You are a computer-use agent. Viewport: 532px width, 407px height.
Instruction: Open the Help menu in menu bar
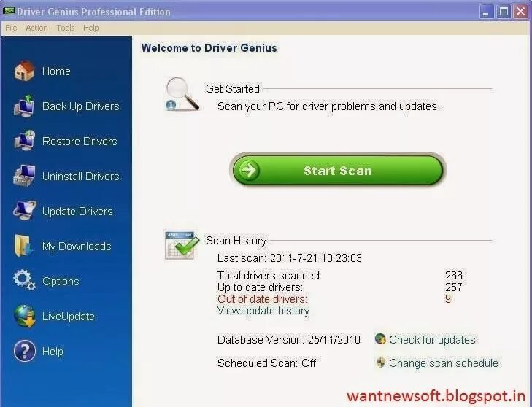click(x=91, y=28)
